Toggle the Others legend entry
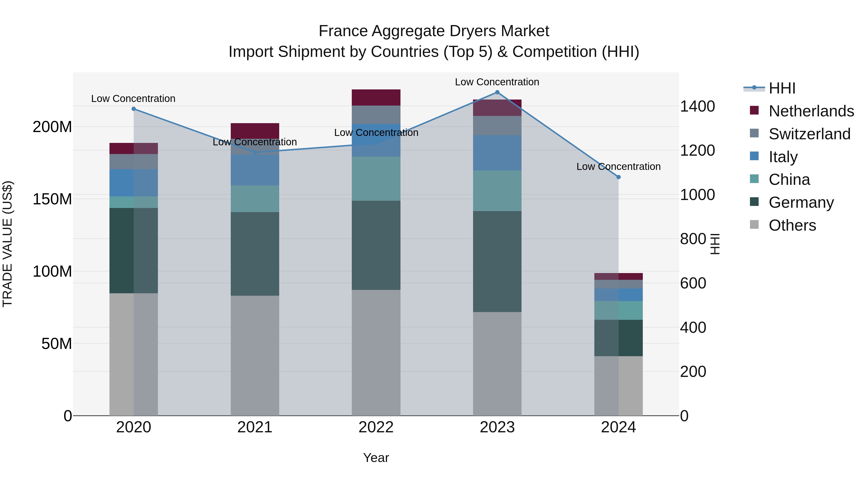This screenshot has height=488, width=868. pos(783,225)
